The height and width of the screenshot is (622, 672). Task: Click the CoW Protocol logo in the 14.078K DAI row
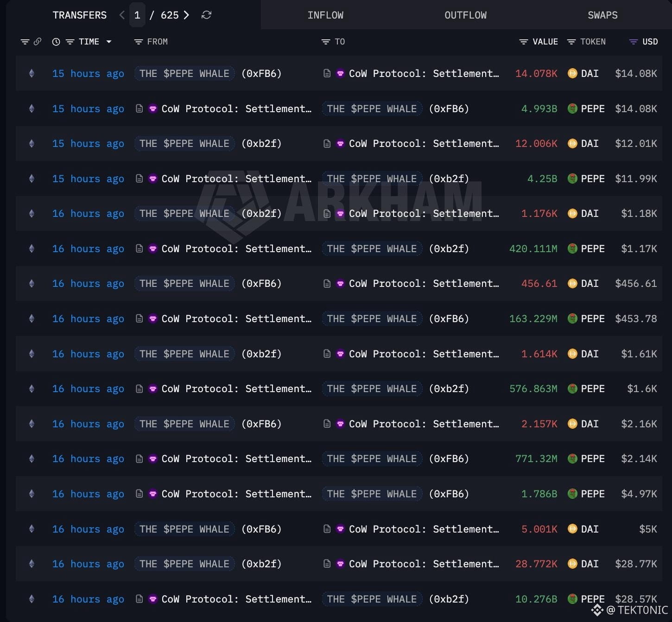(x=340, y=73)
